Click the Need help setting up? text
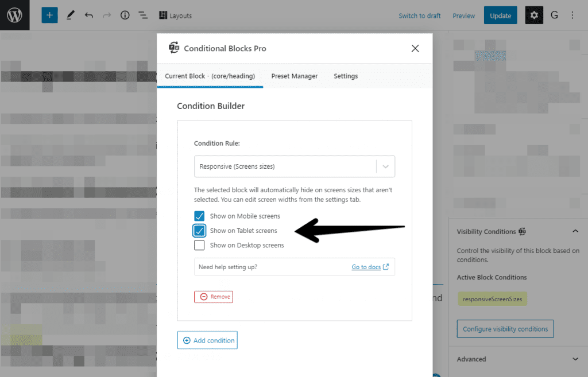This screenshot has width=588, height=377. [x=228, y=267]
